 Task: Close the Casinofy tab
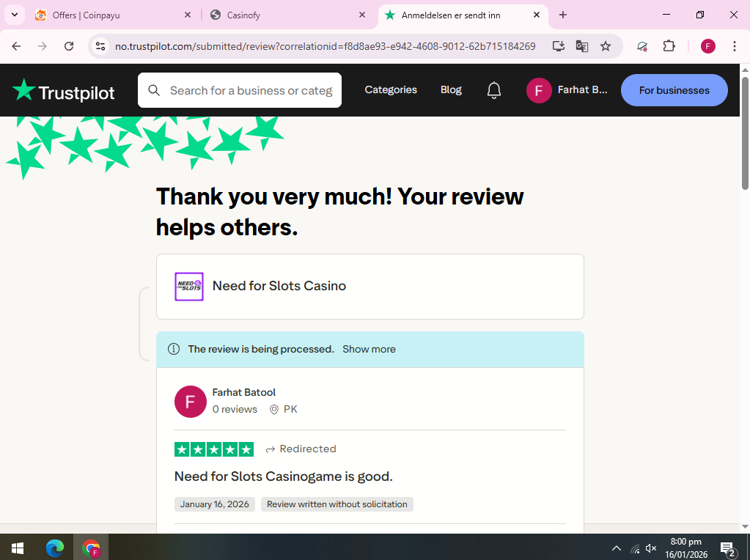tap(362, 15)
